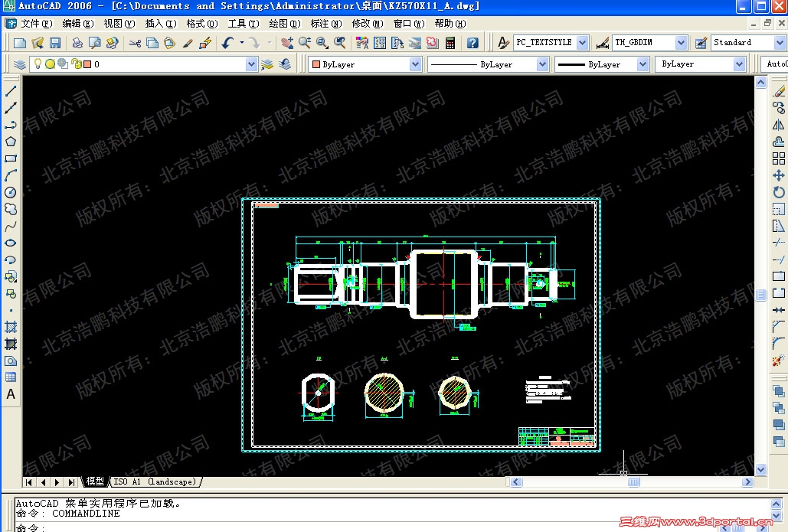The width and height of the screenshot is (788, 532).
Task: Select the Line draw tool
Action: (x=11, y=91)
